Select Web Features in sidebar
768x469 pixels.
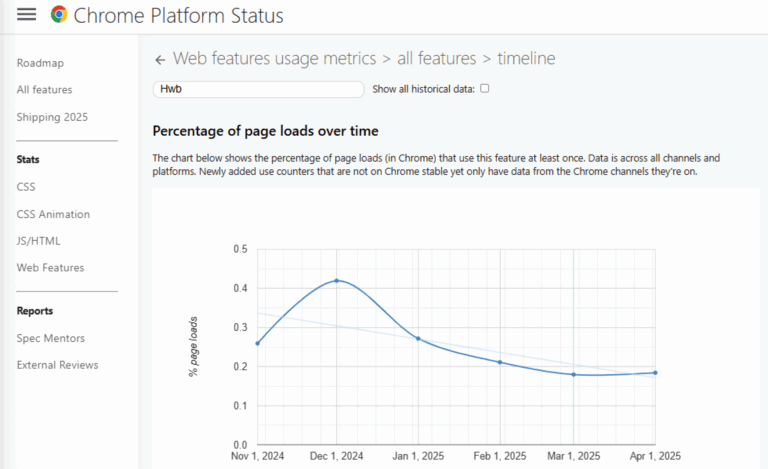tap(50, 268)
